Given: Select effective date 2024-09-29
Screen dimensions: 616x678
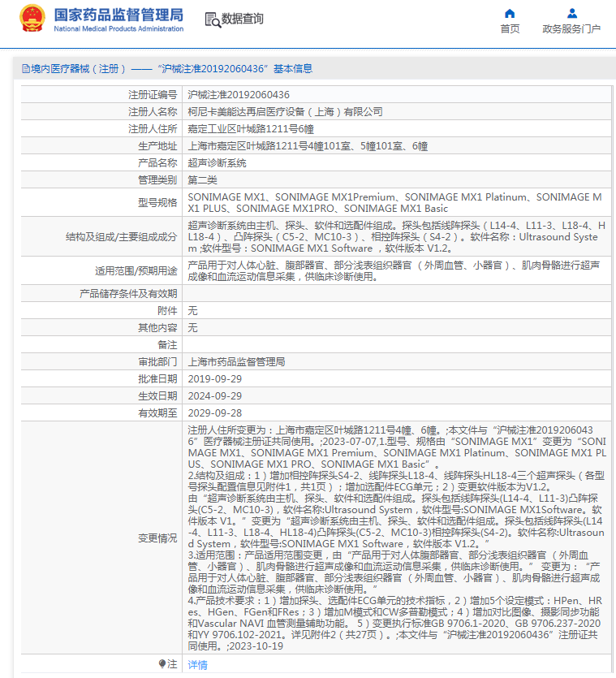Looking at the screenshot, I should click(x=215, y=396).
